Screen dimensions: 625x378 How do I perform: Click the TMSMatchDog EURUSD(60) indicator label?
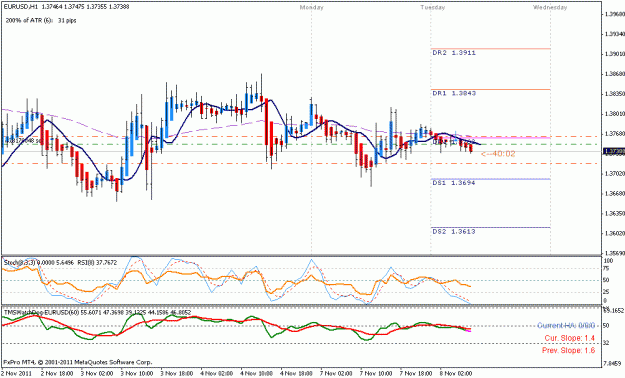pyautogui.click(x=97, y=313)
